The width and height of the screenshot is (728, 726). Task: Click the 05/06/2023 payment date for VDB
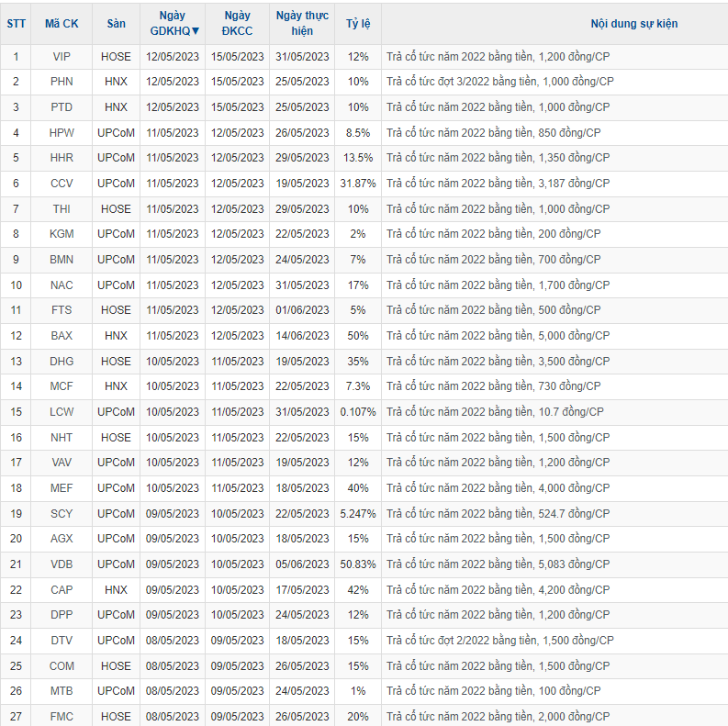pyautogui.click(x=302, y=564)
